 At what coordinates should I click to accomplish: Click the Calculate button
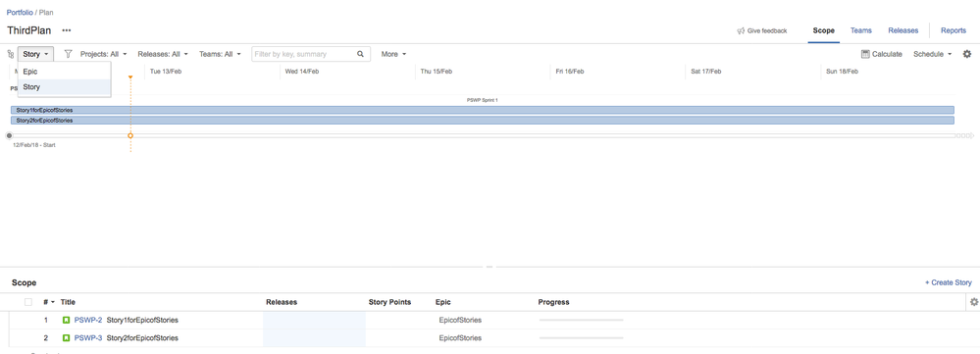pyautogui.click(x=882, y=54)
